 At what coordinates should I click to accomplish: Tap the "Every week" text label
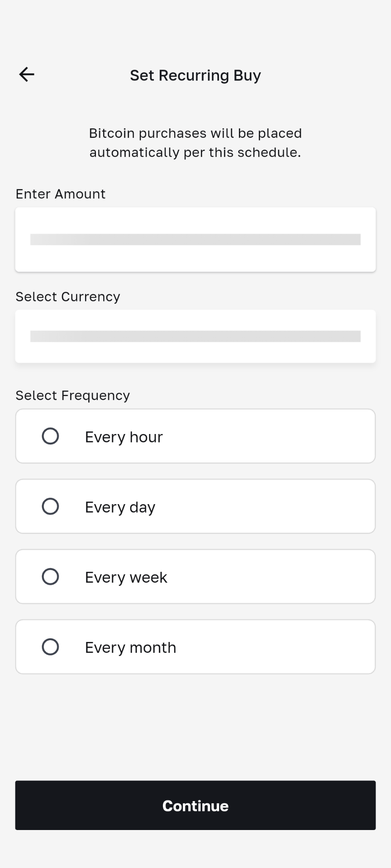(x=126, y=577)
